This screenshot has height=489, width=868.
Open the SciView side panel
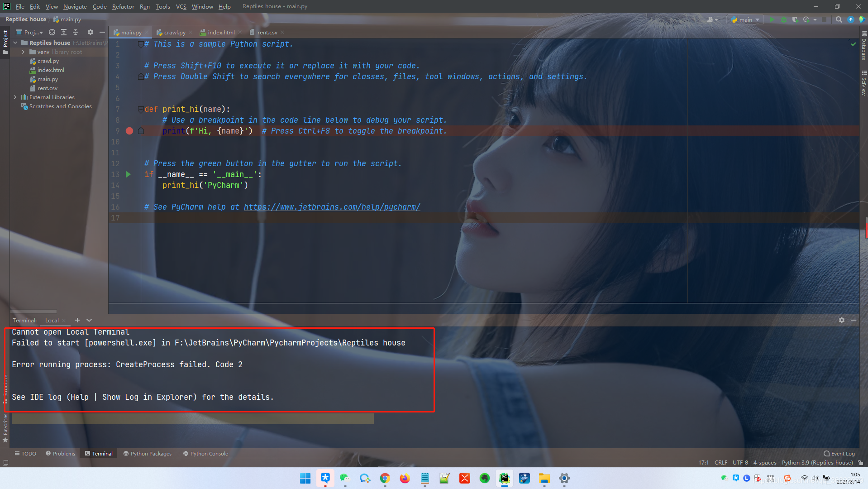coord(864,82)
